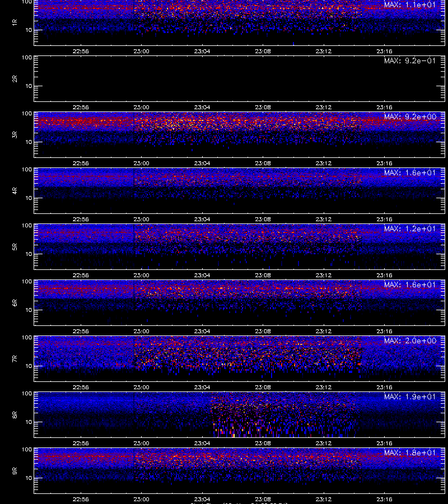Click the 2R panel axis label
Screen dimensions: 448x504
pyautogui.click(x=15, y=79)
